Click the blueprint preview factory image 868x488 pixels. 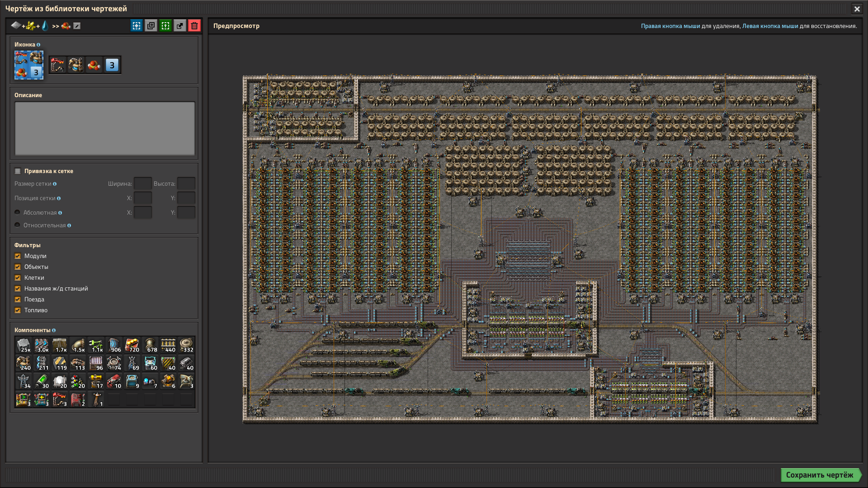pyautogui.click(x=530, y=249)
